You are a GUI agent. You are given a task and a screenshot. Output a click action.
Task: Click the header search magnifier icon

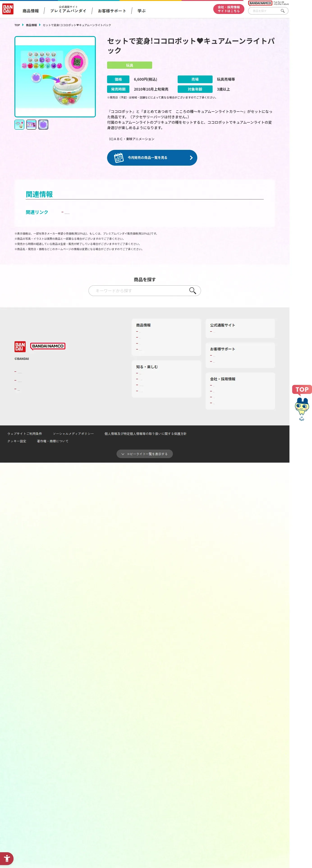click(x=283, y=11)
